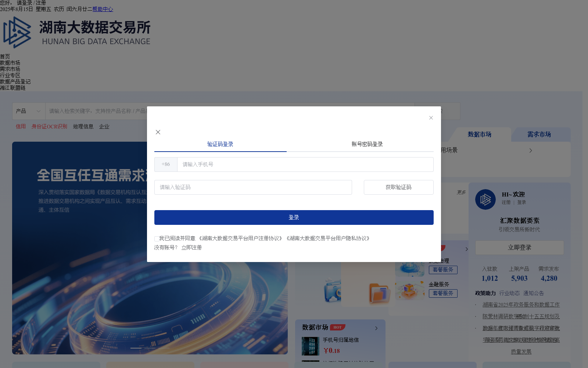Image resolution: width=588 pixels, height=368 pixels.
Task: Click the orange folder icon
Action: tap(380, 294)
